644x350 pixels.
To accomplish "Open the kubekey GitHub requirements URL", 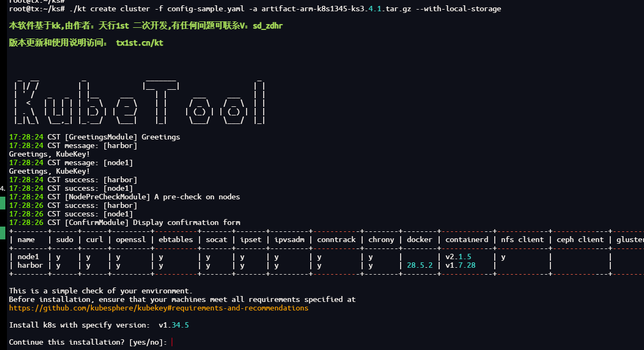I will pyautogui.click(x=159, y=308).
